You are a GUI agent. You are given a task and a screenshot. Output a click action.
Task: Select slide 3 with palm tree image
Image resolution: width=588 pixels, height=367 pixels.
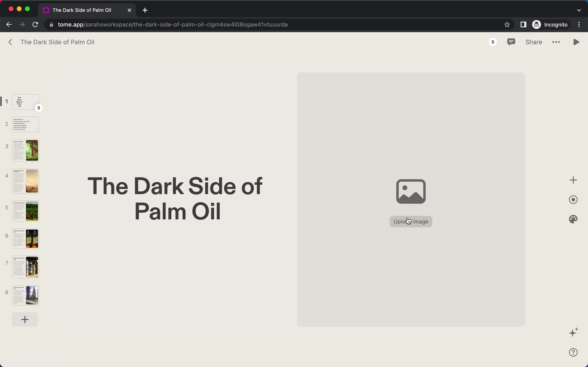coord(25,150)
